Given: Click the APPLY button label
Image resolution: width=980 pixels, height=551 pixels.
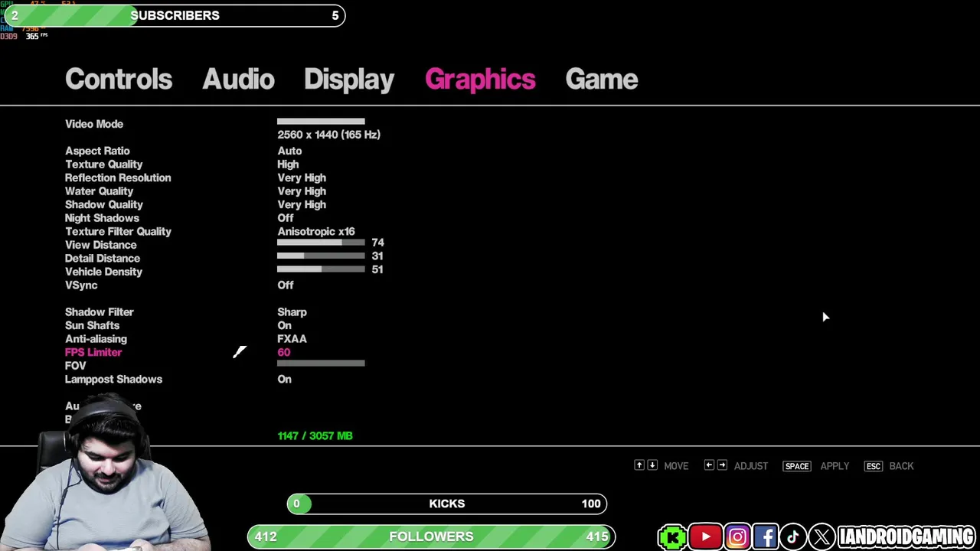Looking at the screenshot, I should coord(835,466).
